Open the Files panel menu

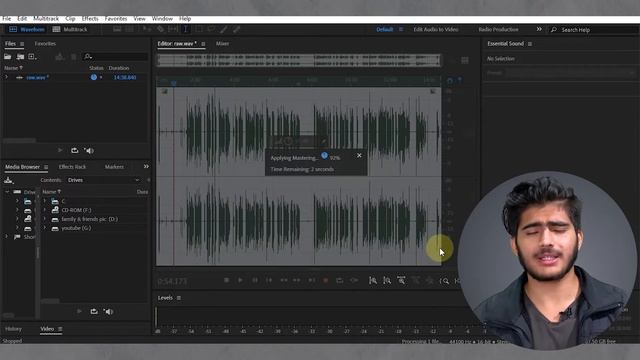pyautogui.click(x=22, y=44)
